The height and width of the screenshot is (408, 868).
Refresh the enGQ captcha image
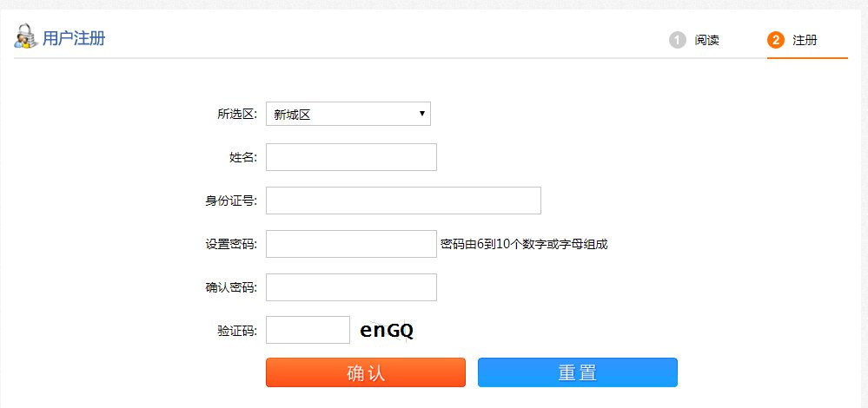coord(387,331)
